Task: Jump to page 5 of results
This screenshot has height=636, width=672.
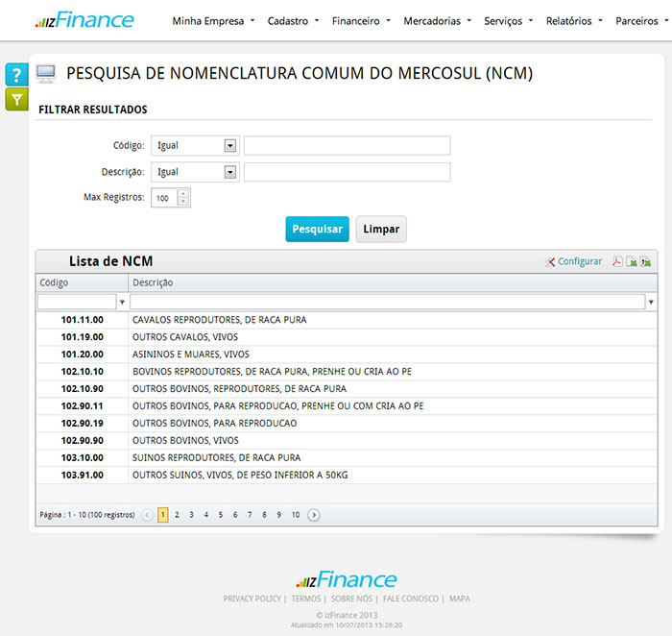Action: click(220, 515)
